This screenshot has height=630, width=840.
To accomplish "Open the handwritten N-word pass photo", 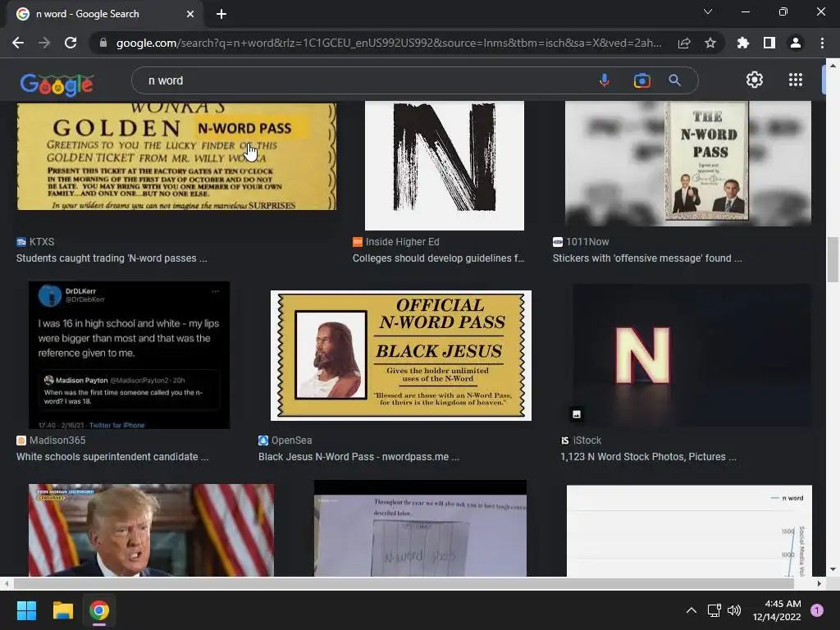I will pyautogui.click(x=420, y=528).
